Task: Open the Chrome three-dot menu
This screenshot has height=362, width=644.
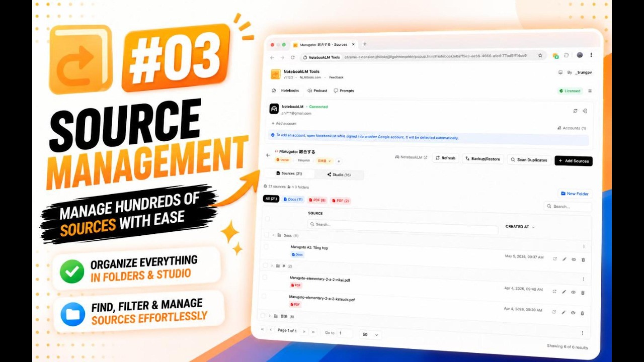Action: point(591,55)
